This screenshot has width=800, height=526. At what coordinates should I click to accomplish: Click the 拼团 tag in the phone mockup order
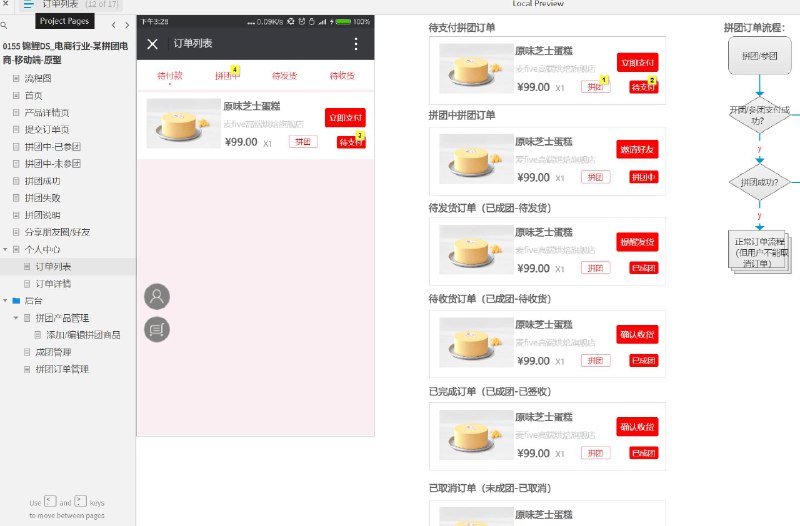click(x=303, y=141)
